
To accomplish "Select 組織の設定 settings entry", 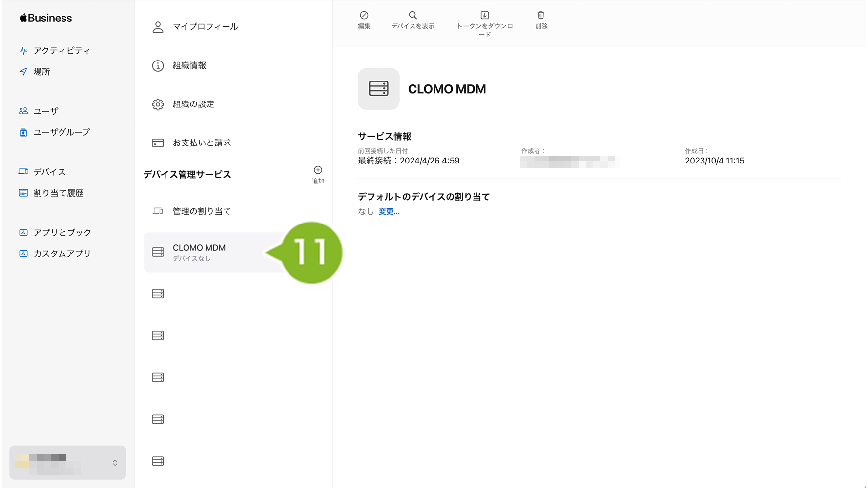I will coord(184,104).
